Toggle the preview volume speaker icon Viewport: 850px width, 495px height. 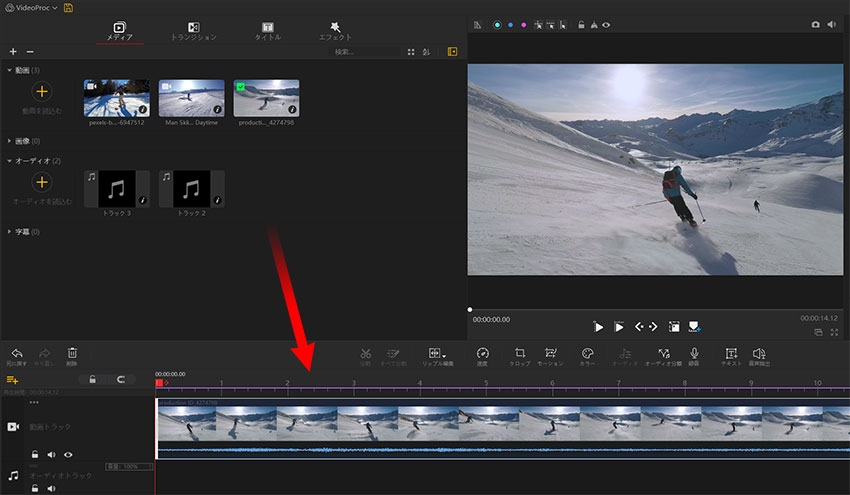pyautogui.click(x=832, y=24)
